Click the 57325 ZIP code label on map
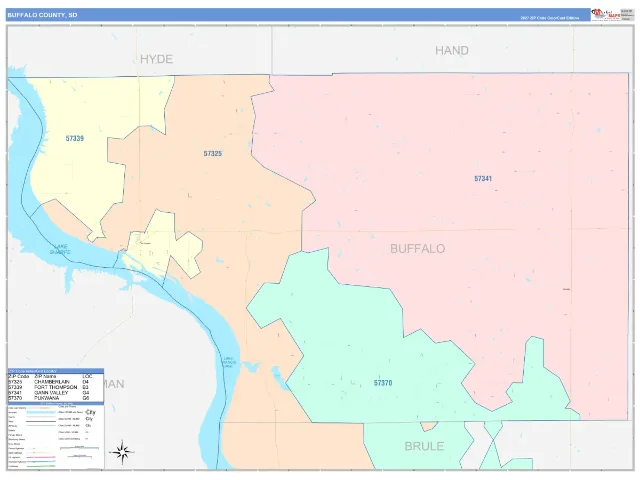The image size is (640, 480). click(213, 153)
